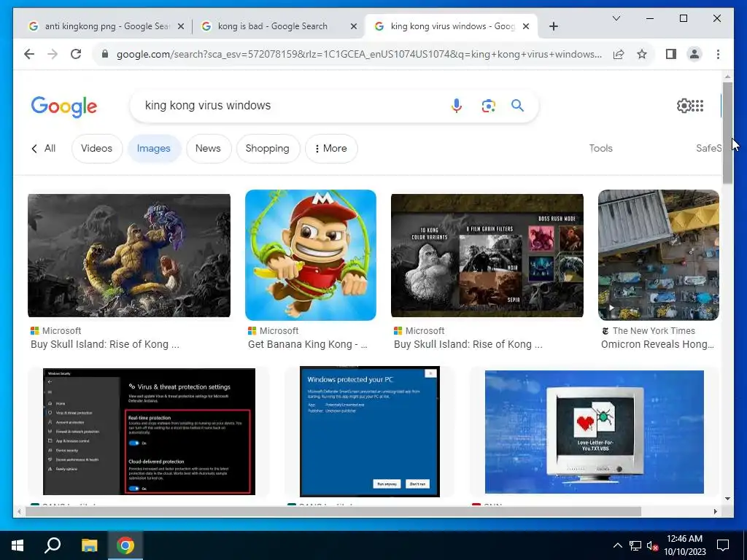
Task: Switch to 'kong is bad' tab
Action: tap(273, 27)
